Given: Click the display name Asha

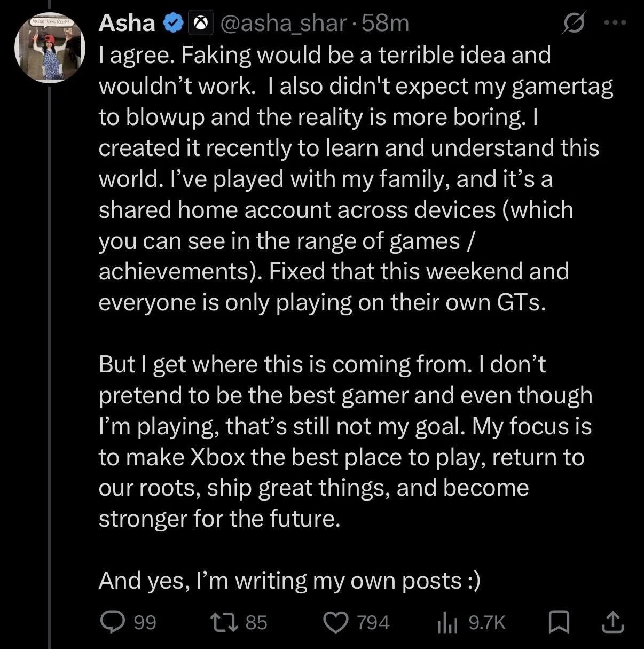Looking at the screenshot, I should pos(127,23).
